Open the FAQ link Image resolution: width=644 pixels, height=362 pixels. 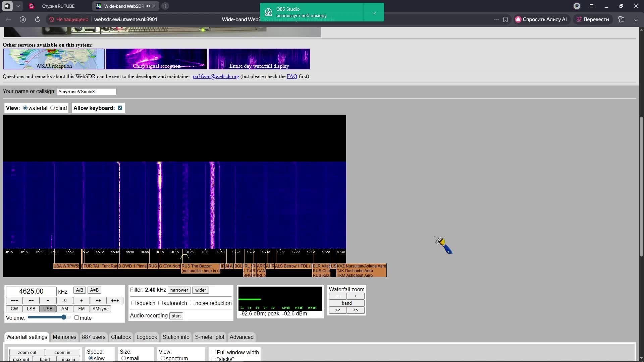coord(292,76)
